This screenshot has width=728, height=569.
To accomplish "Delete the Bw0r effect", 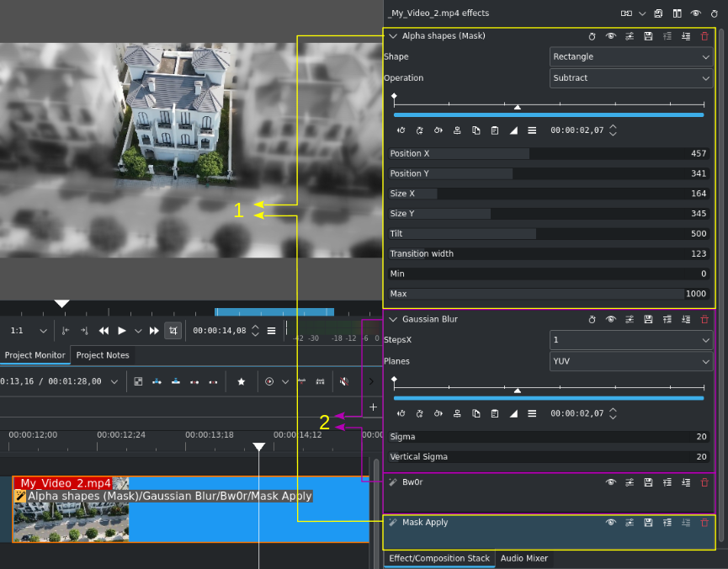I will click(x=704, y=482).
